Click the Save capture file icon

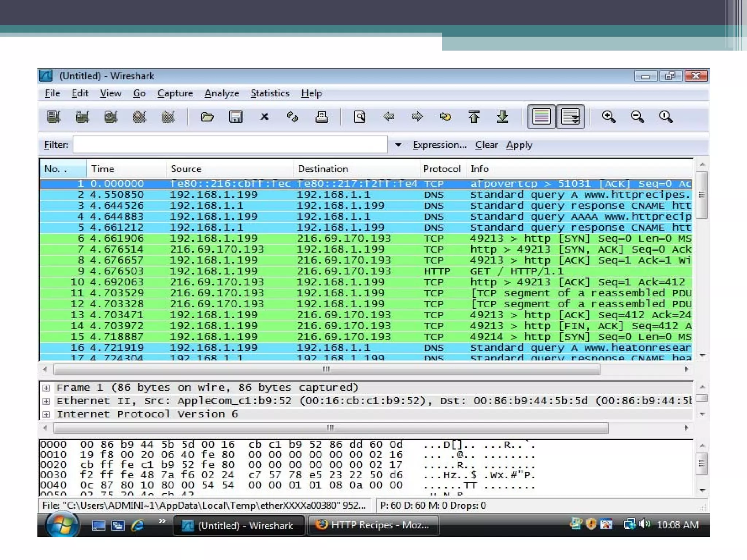pyautogui.click(x=236, y=117)
